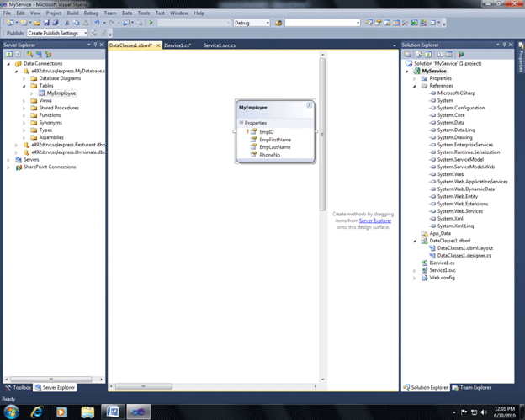Click the View Code icon in Solution Explorer

tap(440, 54)
